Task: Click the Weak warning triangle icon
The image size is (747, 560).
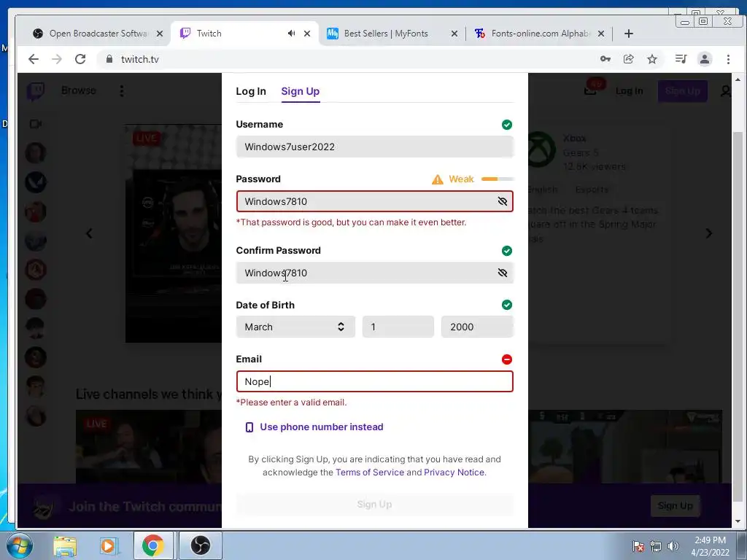Action: pos(438,179)
